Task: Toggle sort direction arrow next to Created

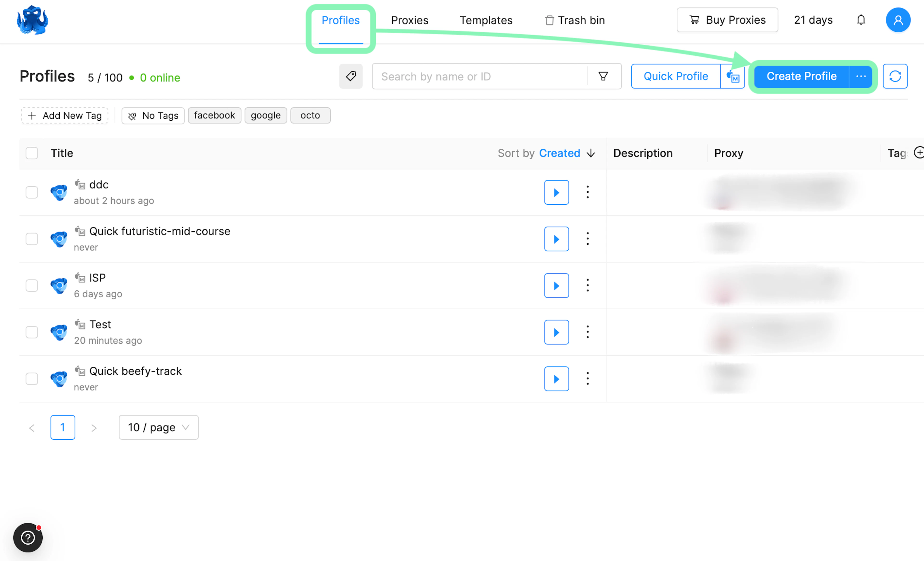Action: (x=591, y=153)
